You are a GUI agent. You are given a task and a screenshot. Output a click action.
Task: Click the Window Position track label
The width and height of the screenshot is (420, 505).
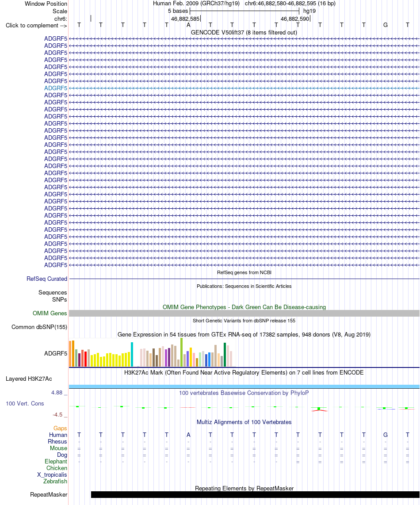pyautogui.click(x=46, y=4)
